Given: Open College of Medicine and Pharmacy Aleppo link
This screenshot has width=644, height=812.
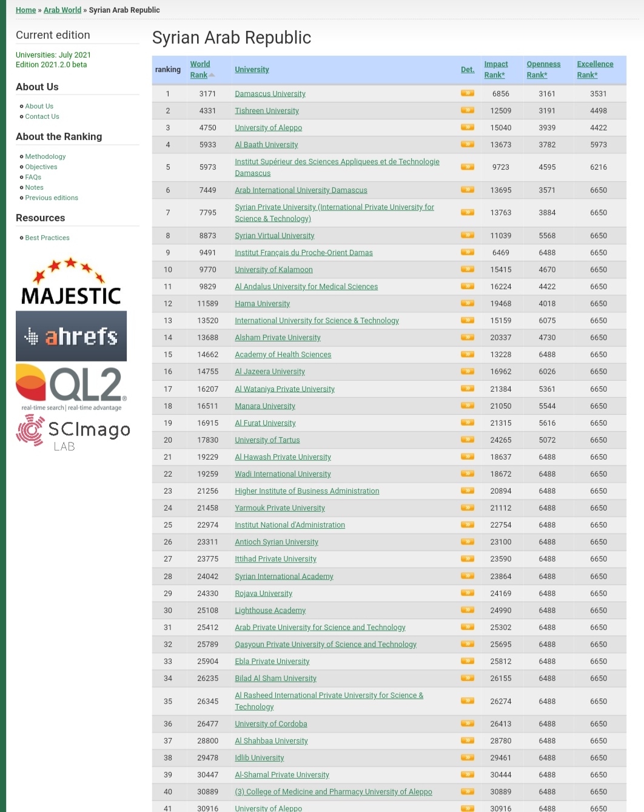Looking at the screenshot, I should (x=334, y=792).
